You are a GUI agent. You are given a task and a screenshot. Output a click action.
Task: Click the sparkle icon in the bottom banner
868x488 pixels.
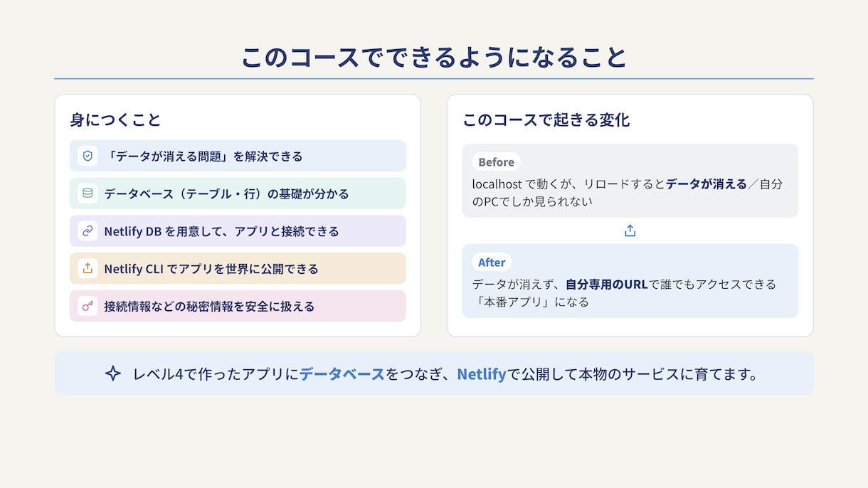pyautogui.click(x=113, y=373)
